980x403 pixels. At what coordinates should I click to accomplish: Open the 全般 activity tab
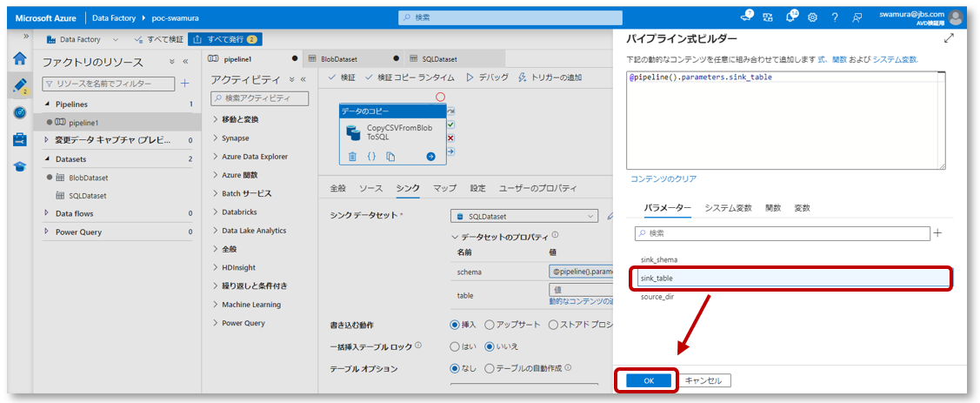[337, 188]
